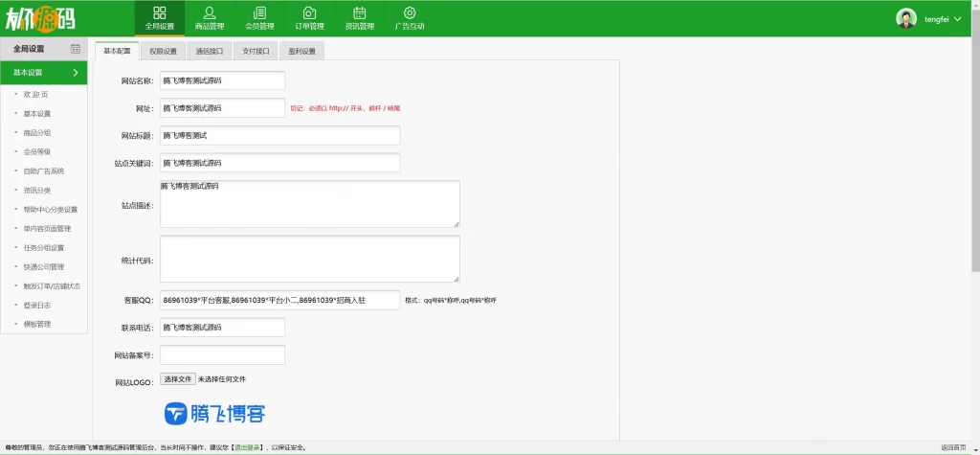This screenshot has width=980, height=455.
Task: Click the 返回首页 link at bottom right
Action: coord(953,447)
